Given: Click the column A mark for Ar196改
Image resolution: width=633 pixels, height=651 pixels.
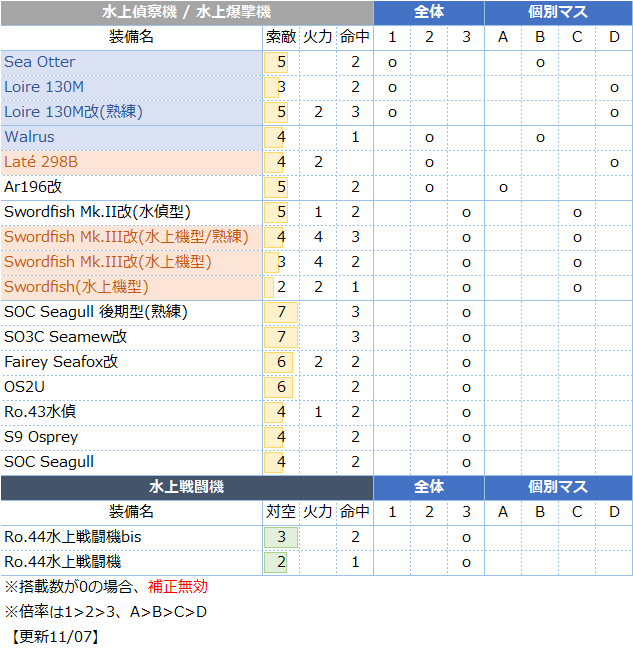Looking at the screenshot, I should (503, 187).
